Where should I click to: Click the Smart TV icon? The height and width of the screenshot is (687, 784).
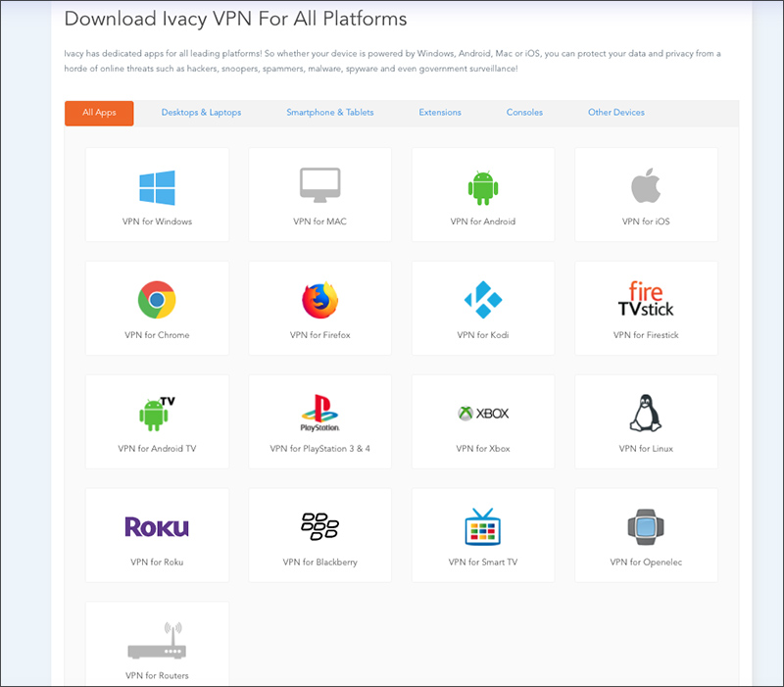pos(483,526)
